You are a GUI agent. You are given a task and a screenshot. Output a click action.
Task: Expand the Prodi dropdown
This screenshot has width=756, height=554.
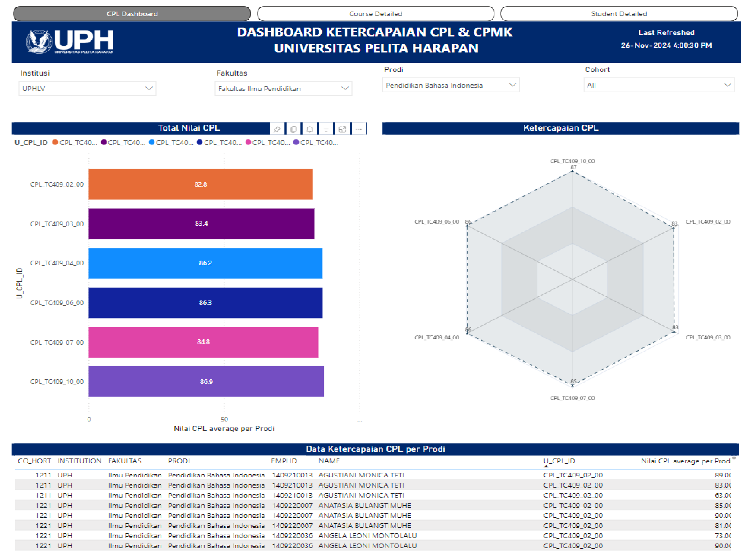coord(451,85)
